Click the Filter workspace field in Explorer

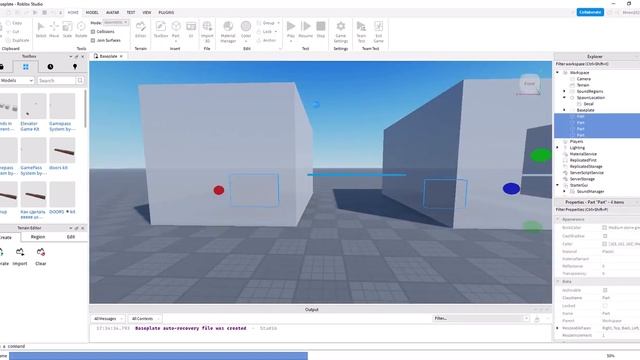pyautogui.click(x=597, y=64)
